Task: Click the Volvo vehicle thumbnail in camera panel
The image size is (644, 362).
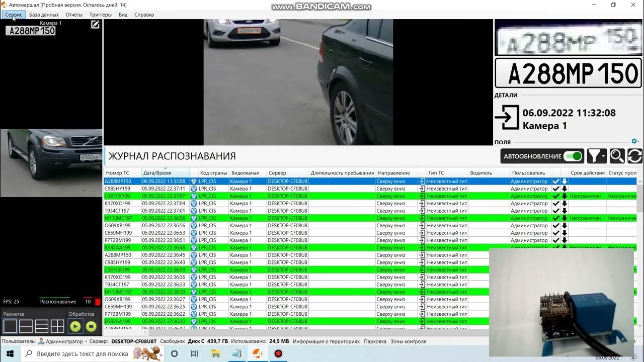Action: [x=51, y=163]
